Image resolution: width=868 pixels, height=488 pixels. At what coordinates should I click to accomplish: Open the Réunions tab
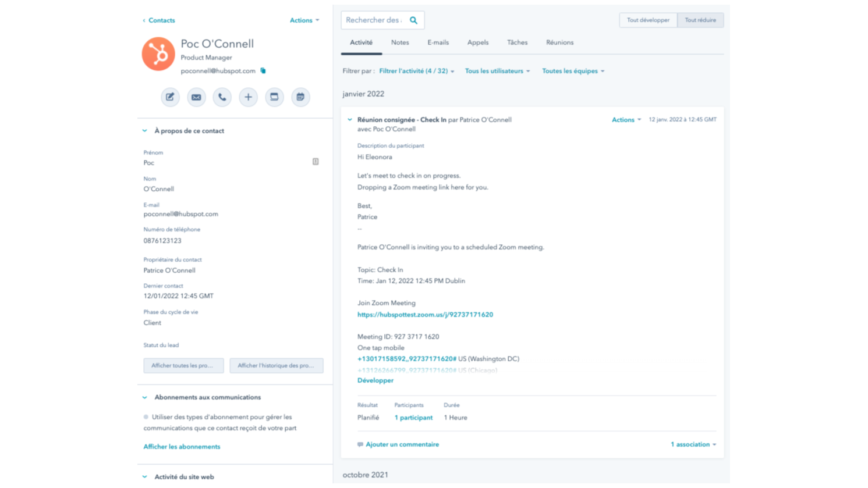click(559, 42)
